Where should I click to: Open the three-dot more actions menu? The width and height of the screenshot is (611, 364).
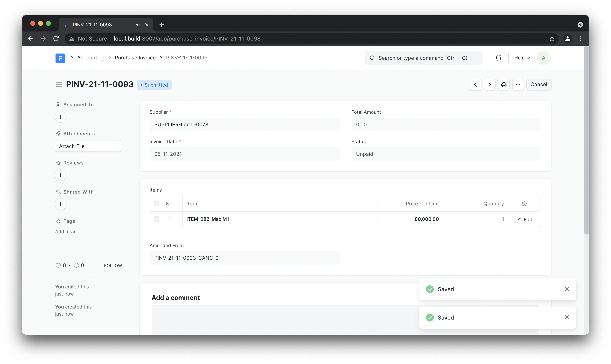click(x=518, y=85)
